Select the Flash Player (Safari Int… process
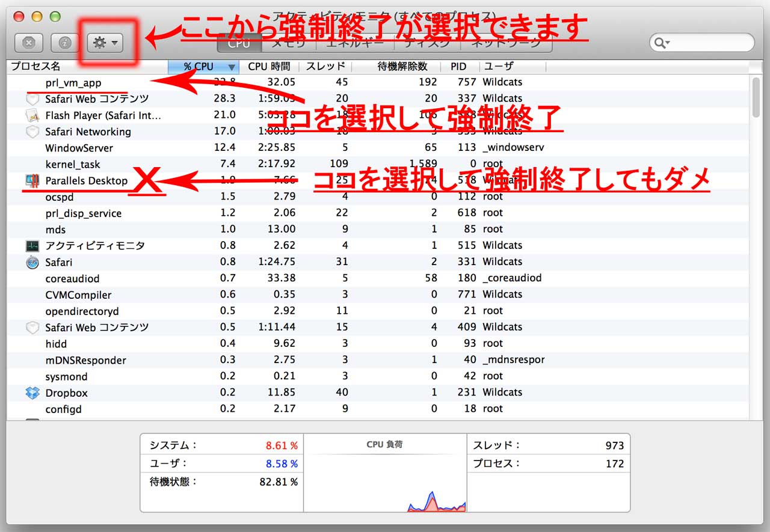Screen dimensions: 770x532 [378, 115]
